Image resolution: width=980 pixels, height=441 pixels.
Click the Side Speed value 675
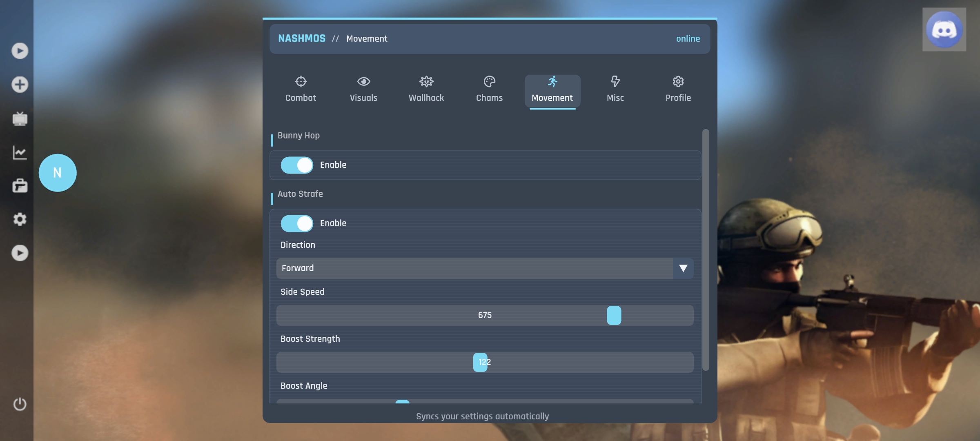tap(485, 315)
